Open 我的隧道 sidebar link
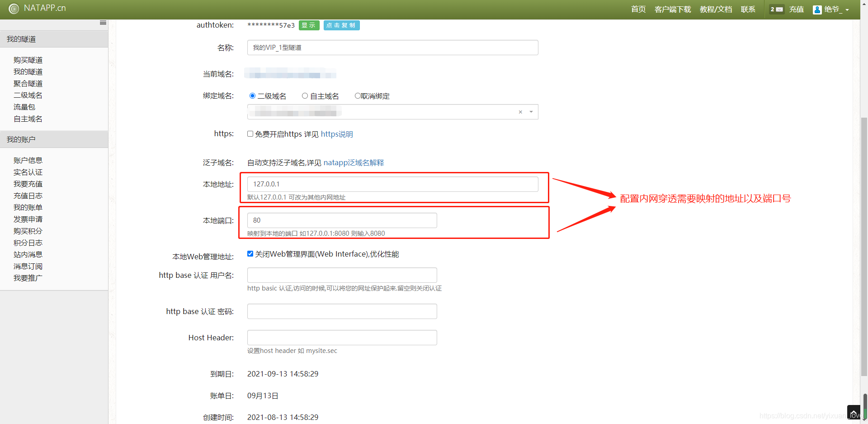The height and width of the screenshot is (424, 868). [x=28, y=72]
